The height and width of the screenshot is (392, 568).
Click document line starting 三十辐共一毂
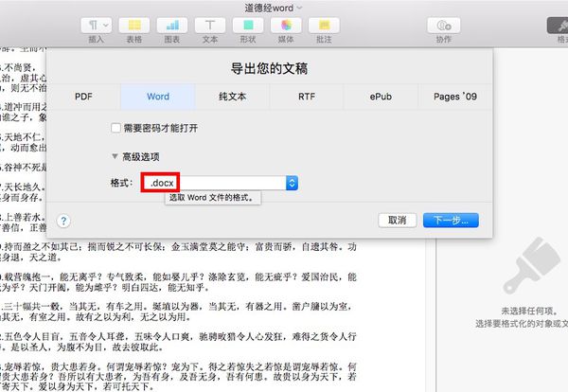(176, 307)
